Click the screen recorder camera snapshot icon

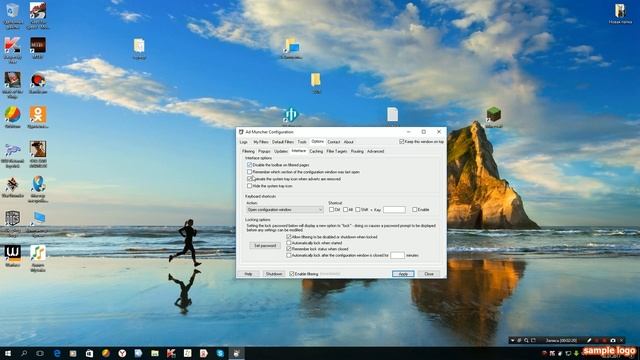[613, 340]
